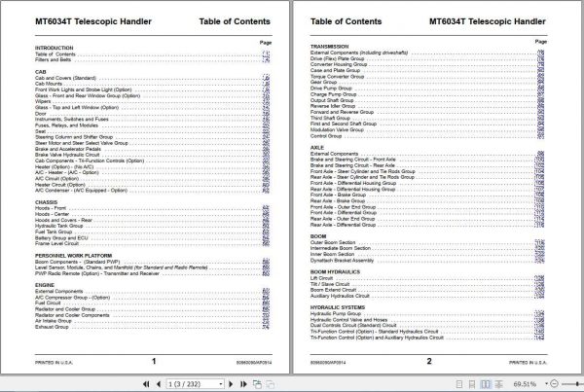This screenshot has width=584, height=392.
Task: Open the page link for Fuel Tank Group
Action: (x=266, y=232)
